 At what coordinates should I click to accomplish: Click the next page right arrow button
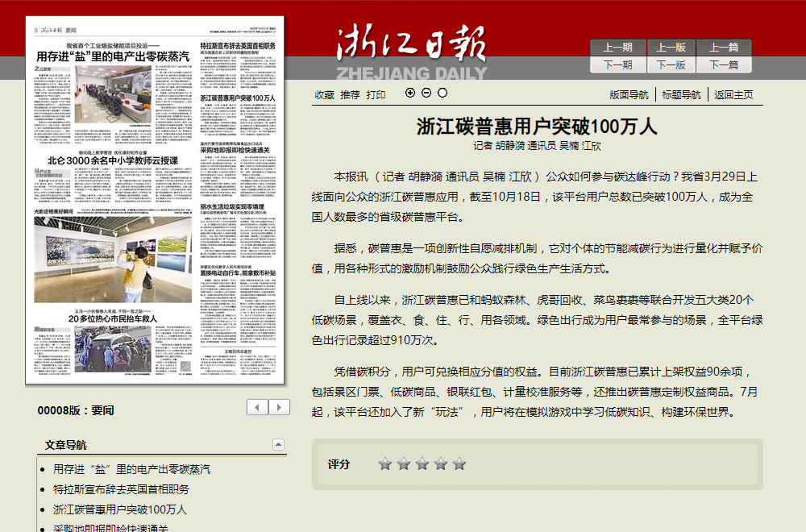tap(279, 407)
